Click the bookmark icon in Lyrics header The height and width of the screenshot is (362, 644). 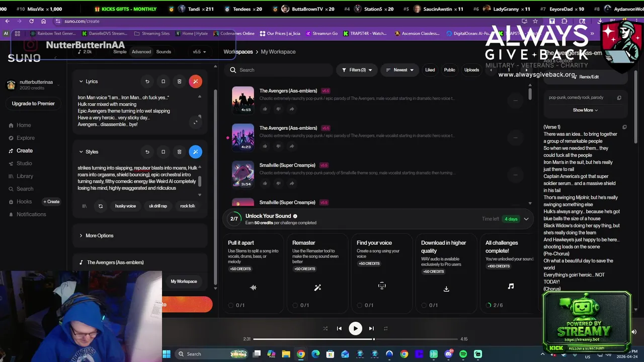[163, 81]
